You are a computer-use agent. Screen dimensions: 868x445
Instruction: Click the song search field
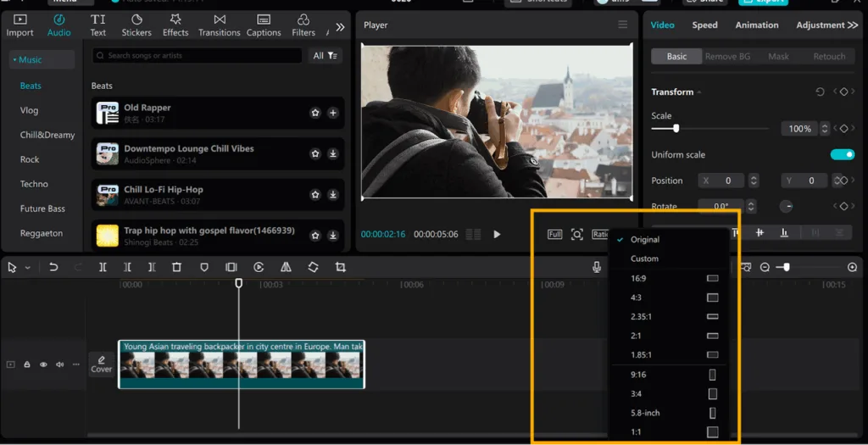197,55
